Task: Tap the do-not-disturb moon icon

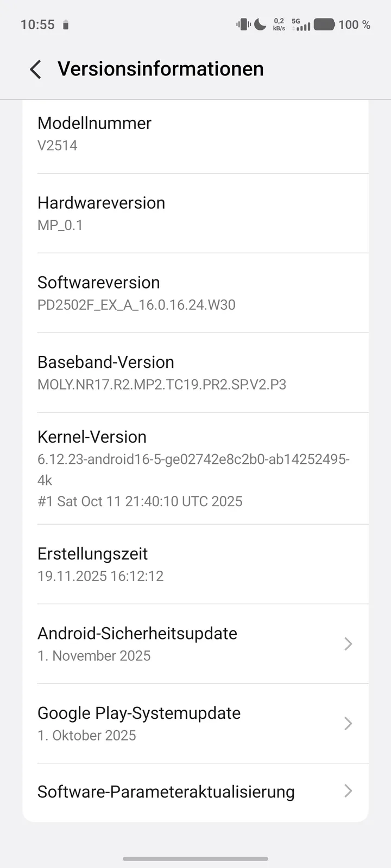Action: point(260,24)
